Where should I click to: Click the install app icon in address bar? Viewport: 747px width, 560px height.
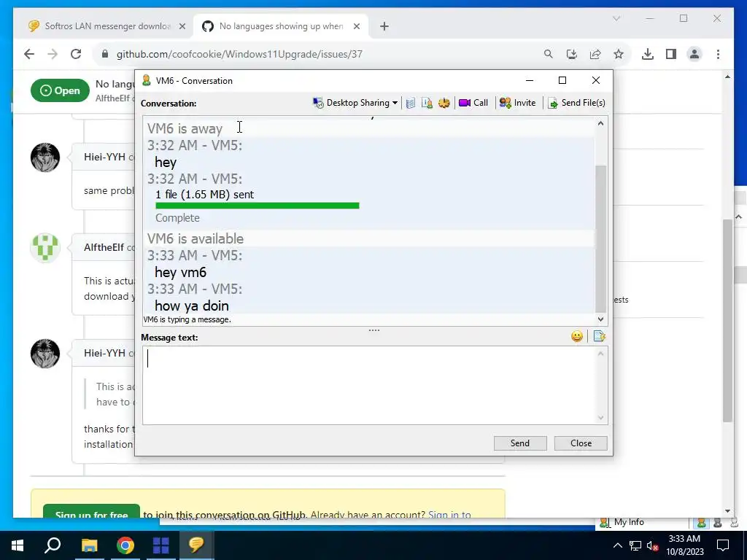click(572, 54)
